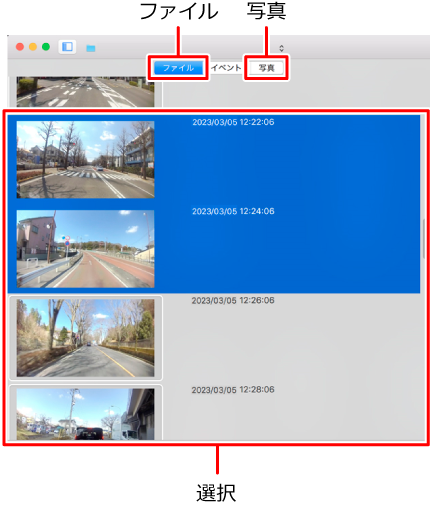432x510 pixels.
Task: Toggle the sidebar panel icon
Action: coord(67,47)
